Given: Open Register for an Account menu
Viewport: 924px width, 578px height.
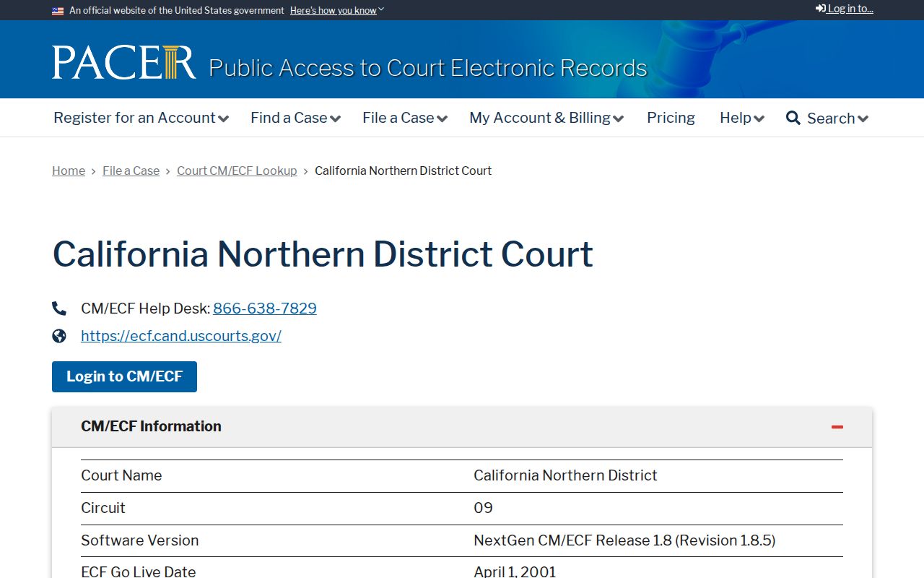Looking at the screenshot, I should point(141,118).
